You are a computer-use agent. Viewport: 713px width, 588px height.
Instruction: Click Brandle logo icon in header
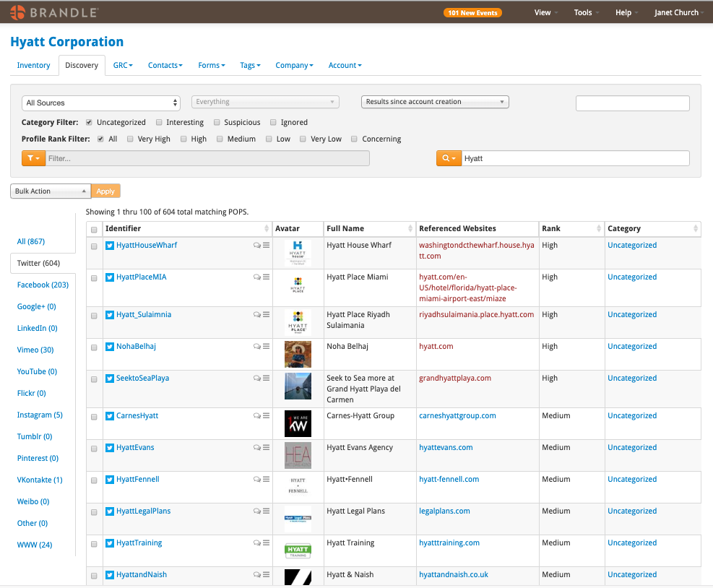pyautogui.click(x=18, y=12)
